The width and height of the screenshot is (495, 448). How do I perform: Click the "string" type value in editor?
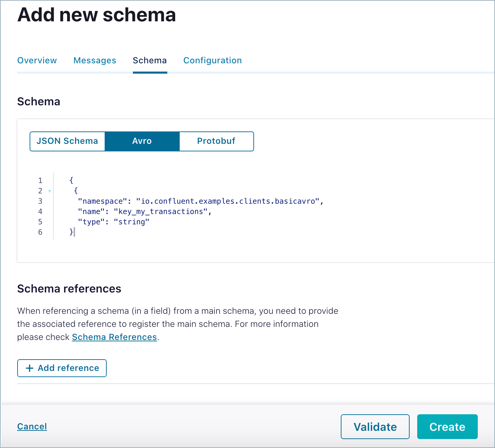(x=131, y=222)
